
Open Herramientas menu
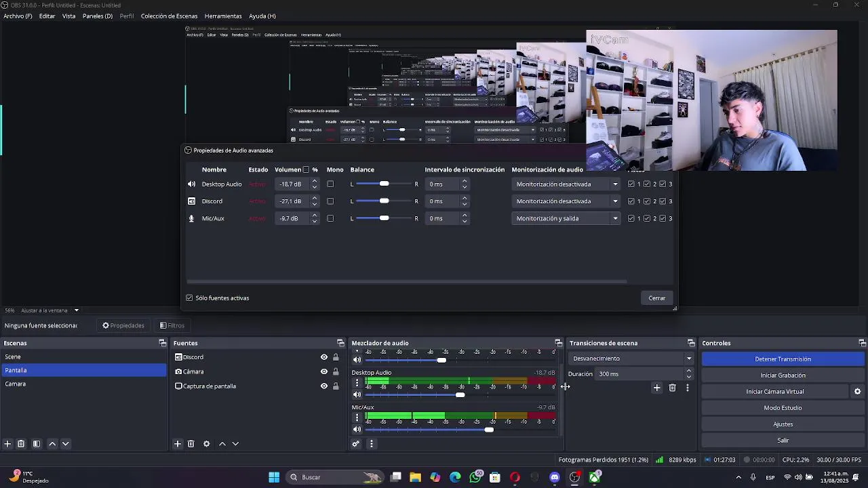(223, 16)
